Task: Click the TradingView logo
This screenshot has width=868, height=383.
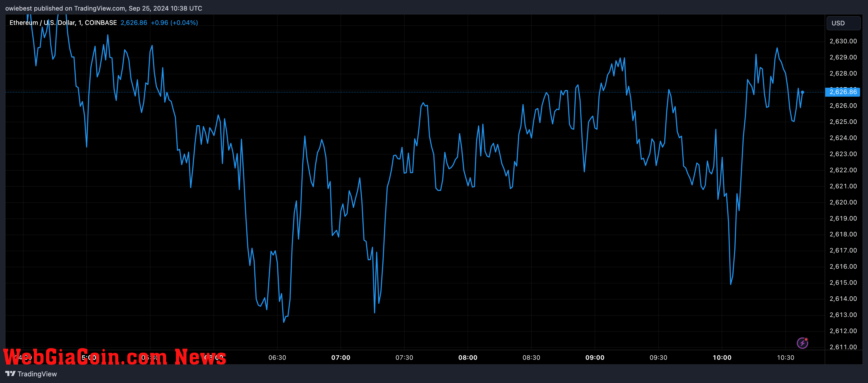Action: [31, 374]
